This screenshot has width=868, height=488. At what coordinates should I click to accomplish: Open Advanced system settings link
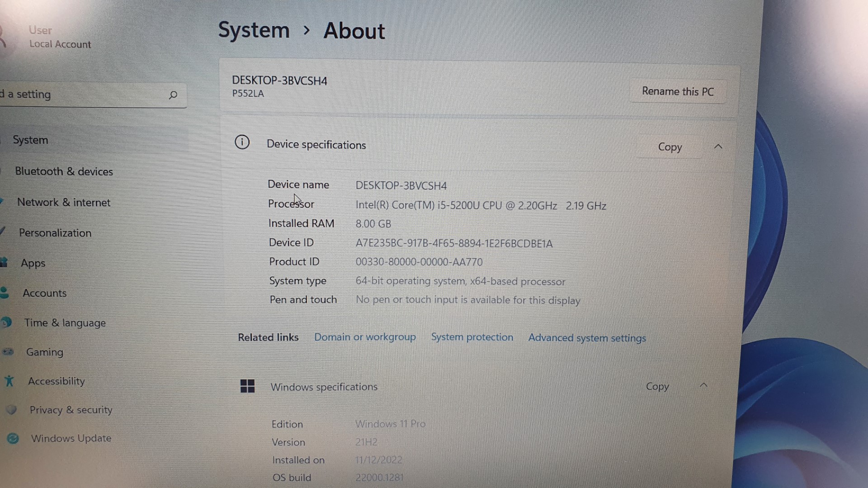[x=587, y=338]
